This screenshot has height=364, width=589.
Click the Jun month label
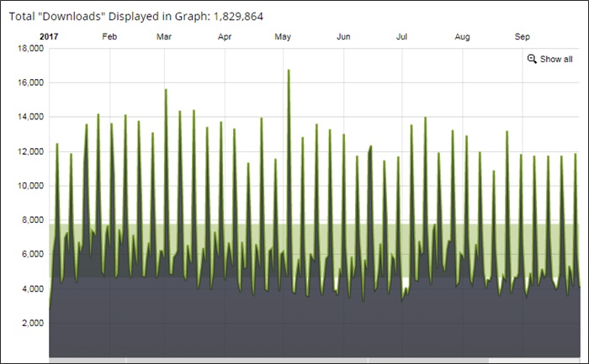[x=343, y=36]
